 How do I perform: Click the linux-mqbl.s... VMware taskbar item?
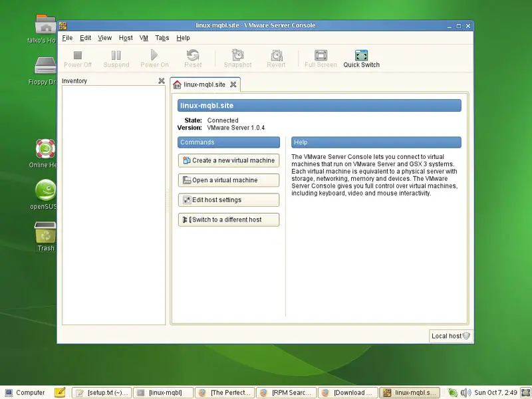click(410, 392)
